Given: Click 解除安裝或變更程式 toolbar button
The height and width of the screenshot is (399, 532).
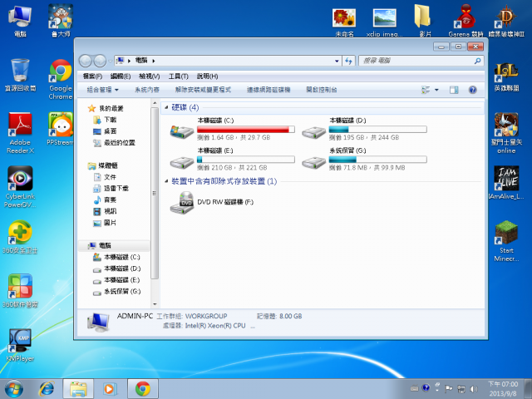Looking at the screenshot, I should pyautogui.click(x=203, y=90).
